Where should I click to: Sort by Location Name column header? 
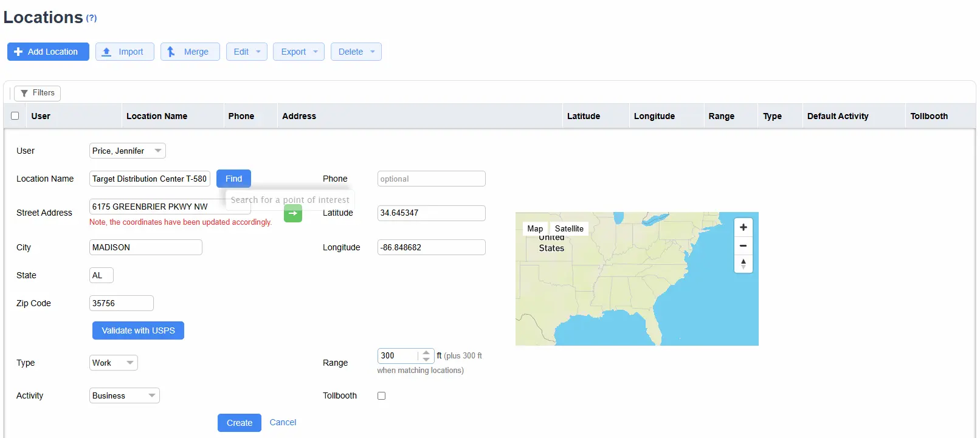click(157, 116)
